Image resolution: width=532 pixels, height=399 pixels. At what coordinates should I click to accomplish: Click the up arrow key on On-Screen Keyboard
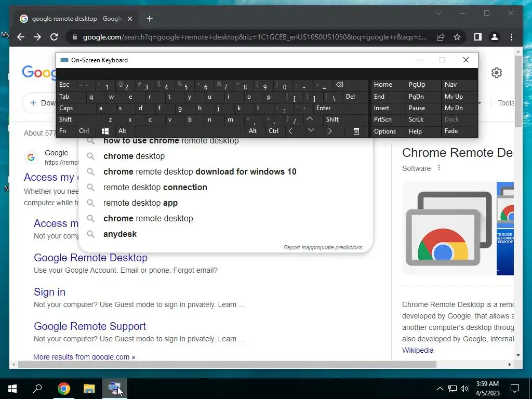click(x=310, y=119)
